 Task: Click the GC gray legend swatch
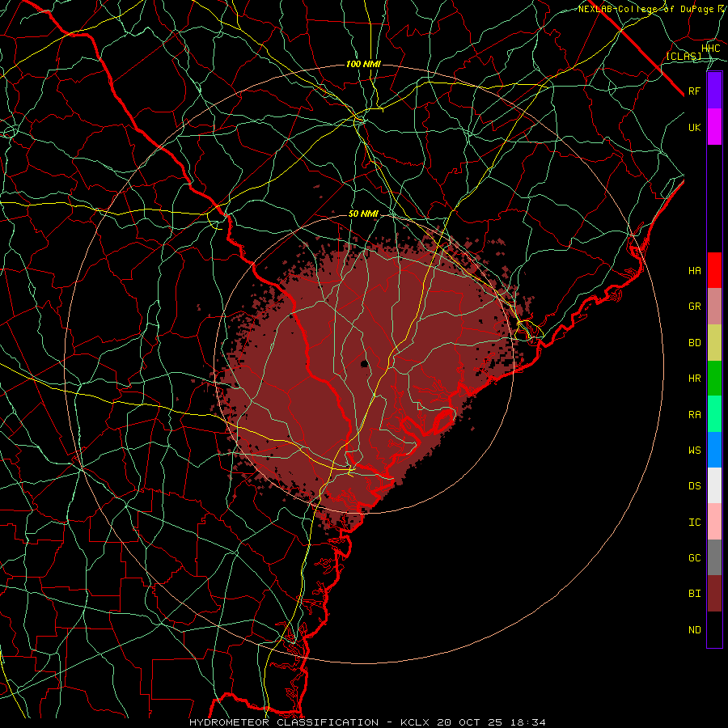tap(714, 557)
